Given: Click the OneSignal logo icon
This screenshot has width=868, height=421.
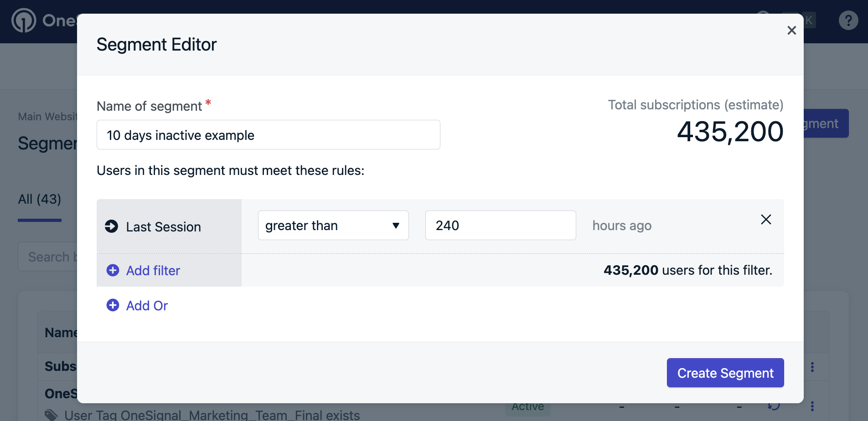Looking at the screenshot, I should [x=24, y=21].
